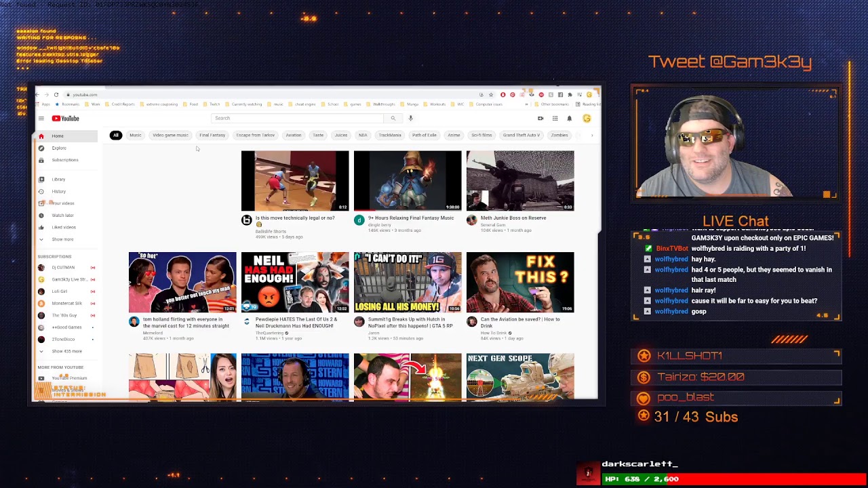868x488 pixels.
Task: Open the 2ToneDisco subscription
Action: (67, 339)
